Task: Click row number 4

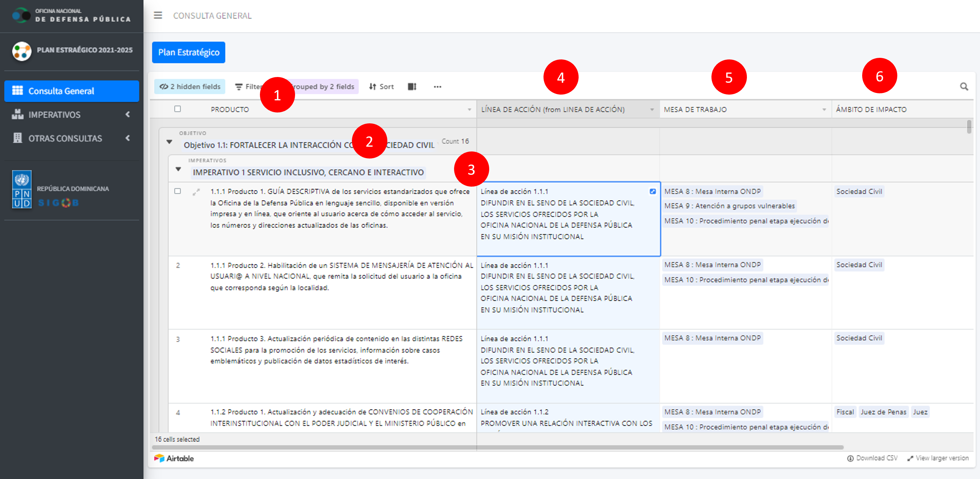Action: click(178, 412)
